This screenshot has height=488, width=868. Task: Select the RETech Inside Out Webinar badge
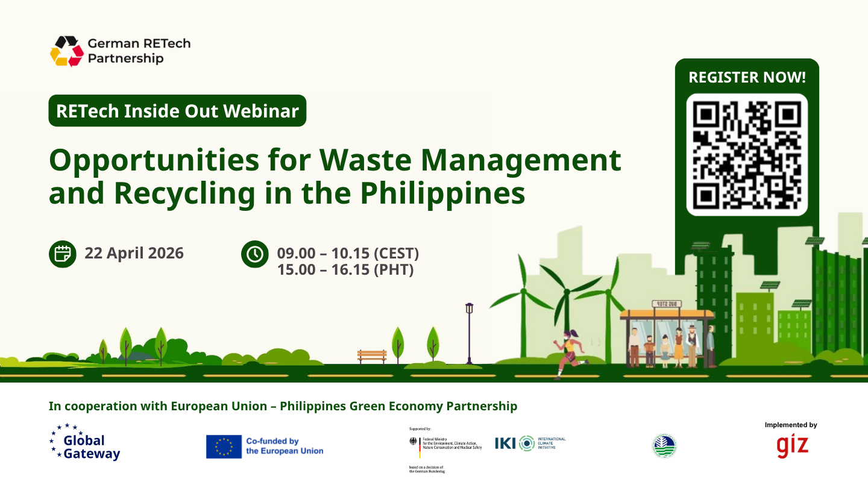tap(177, 111)
